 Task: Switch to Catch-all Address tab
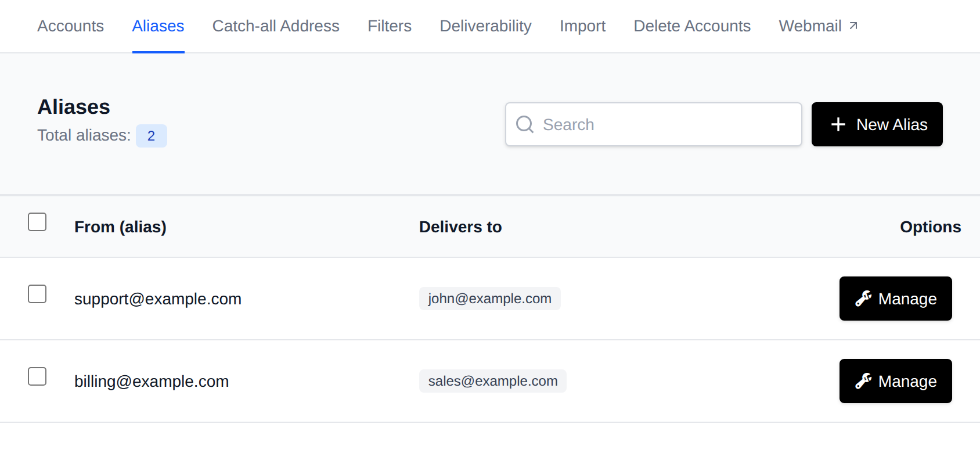point(276,26)
